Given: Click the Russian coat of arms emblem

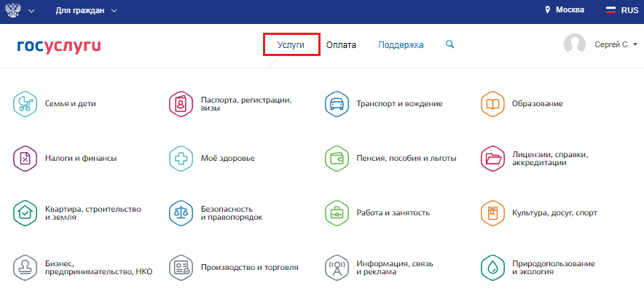Looking at the screenshot, I should [x=13, y=10].
